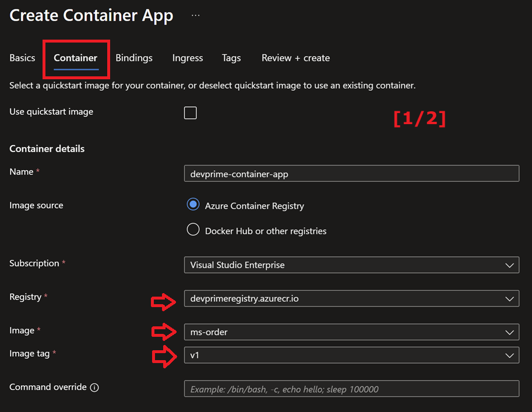Open the ellipsis menu beside the page title
This screenshot has width=532, height=412.
pos(195,16)
